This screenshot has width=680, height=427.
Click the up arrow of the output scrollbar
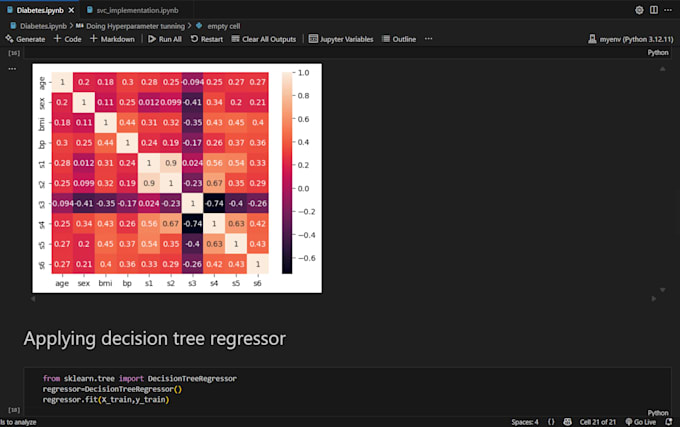point(662,69)
